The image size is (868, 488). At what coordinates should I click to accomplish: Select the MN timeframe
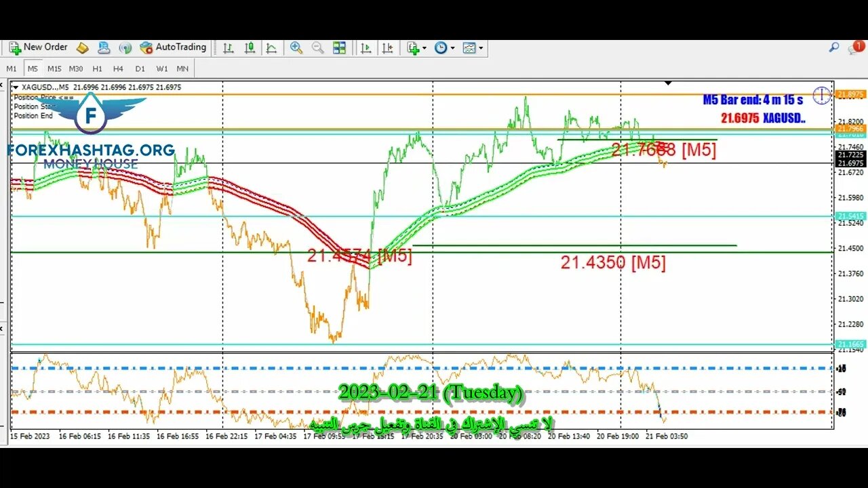pos(182,68)
